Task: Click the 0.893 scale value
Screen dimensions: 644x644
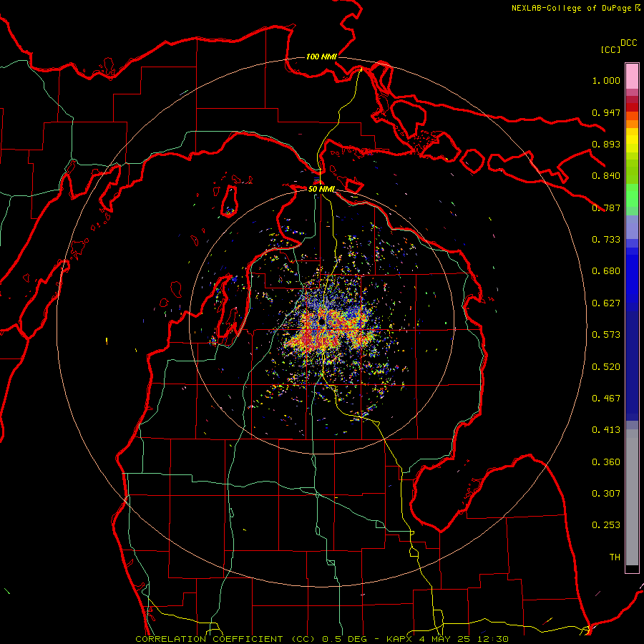Action: click(x=606, y=144)
